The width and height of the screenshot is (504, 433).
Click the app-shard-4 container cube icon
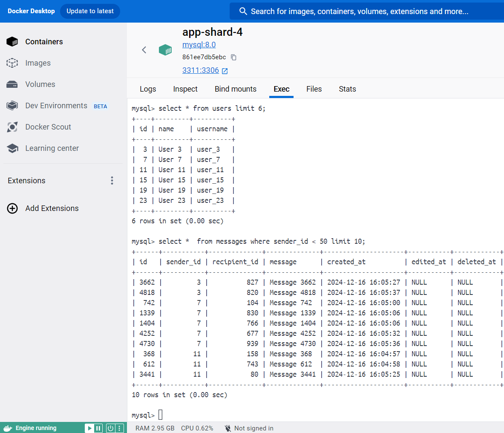165,50
